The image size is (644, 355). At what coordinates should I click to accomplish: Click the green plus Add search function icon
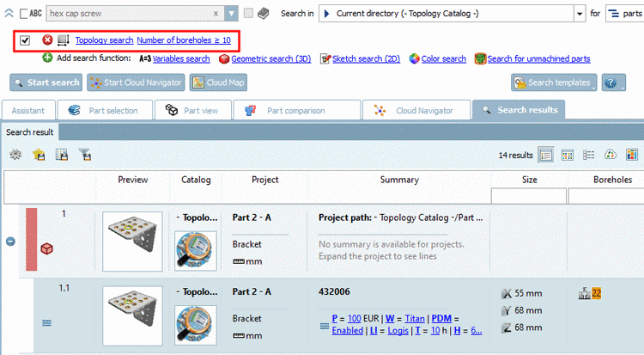[47, 58]
